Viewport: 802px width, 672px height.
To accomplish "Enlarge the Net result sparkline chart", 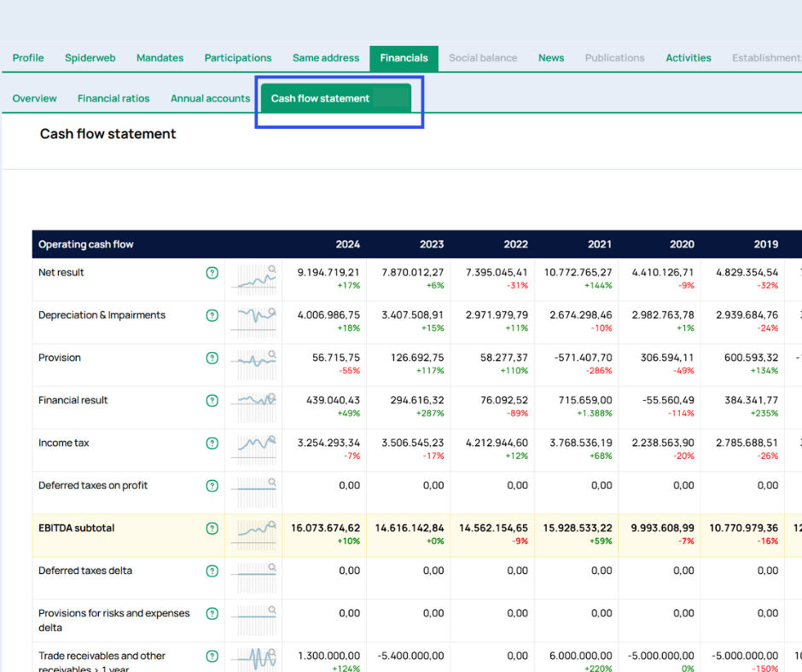I will [x=254, y=279].
